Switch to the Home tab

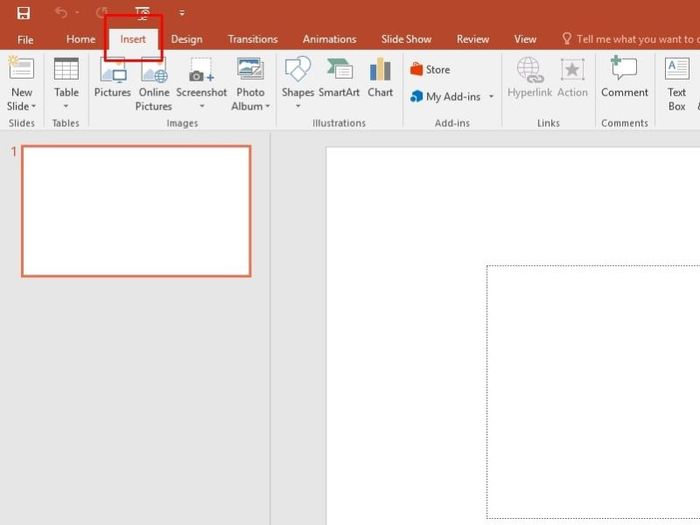tap(80, 39)
